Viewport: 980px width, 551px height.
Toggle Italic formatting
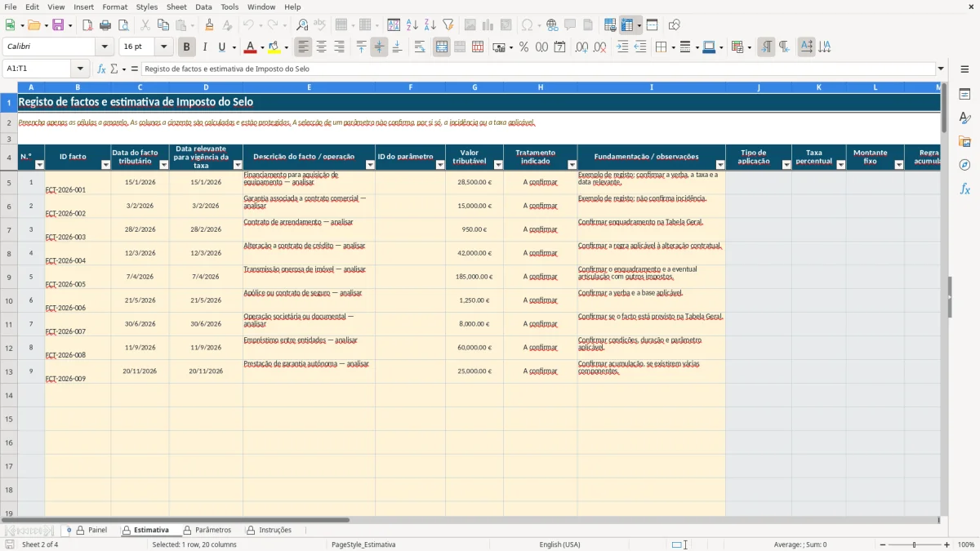(205, 47)
